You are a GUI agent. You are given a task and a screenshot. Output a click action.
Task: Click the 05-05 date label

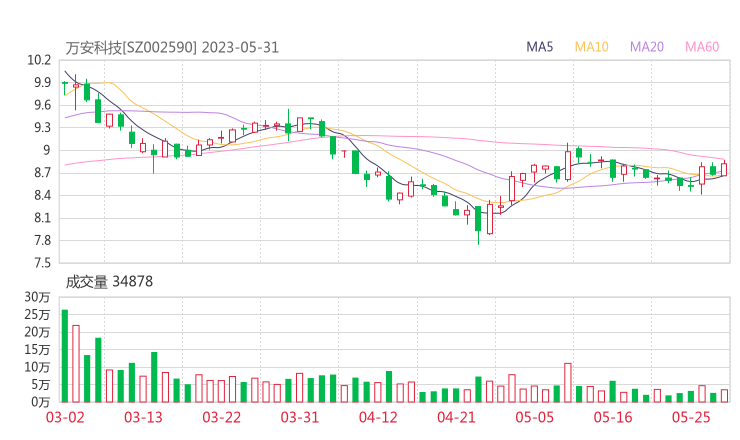click(x=534, y=417)
